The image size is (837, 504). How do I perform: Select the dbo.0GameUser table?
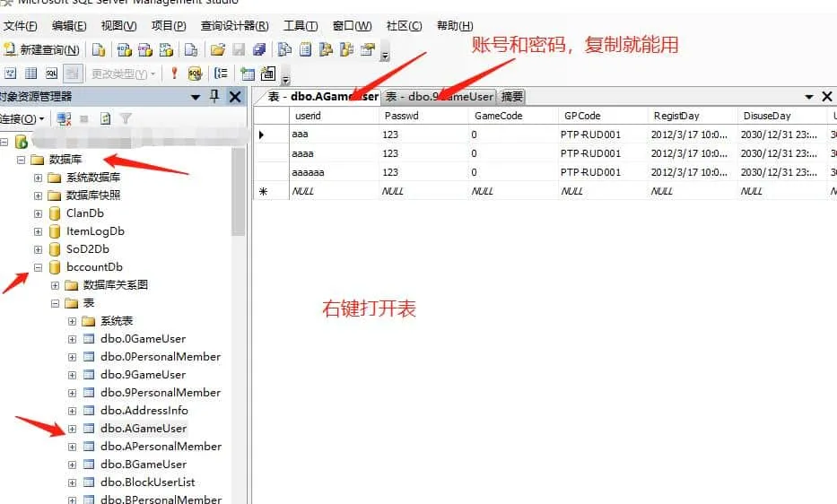143,339
